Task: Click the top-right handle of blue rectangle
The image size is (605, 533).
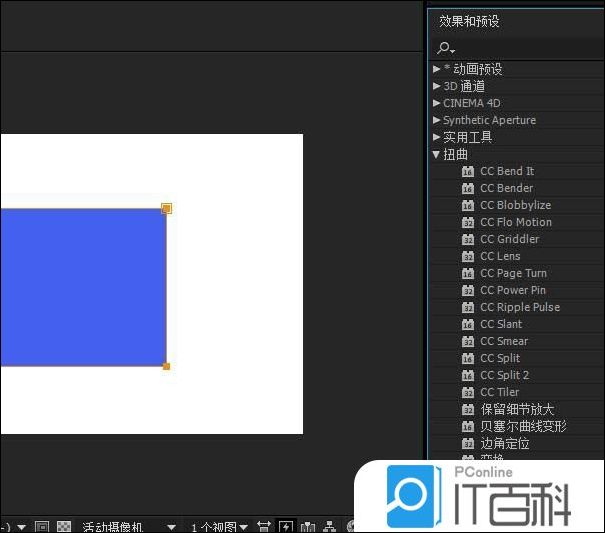Action: 166,208
